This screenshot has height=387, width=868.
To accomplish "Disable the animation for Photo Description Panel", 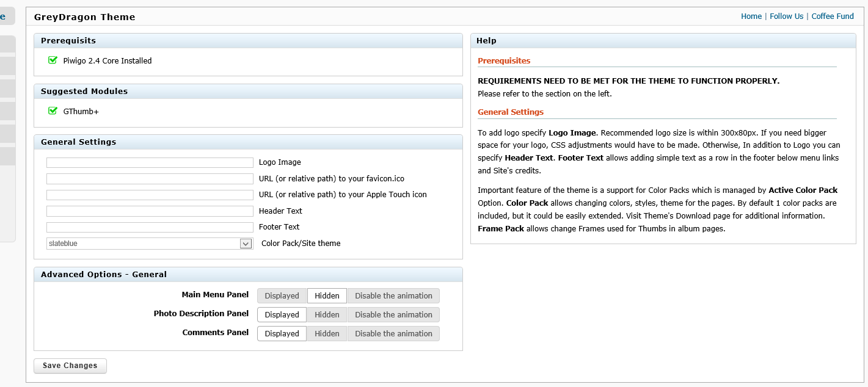I will [393, 315].
